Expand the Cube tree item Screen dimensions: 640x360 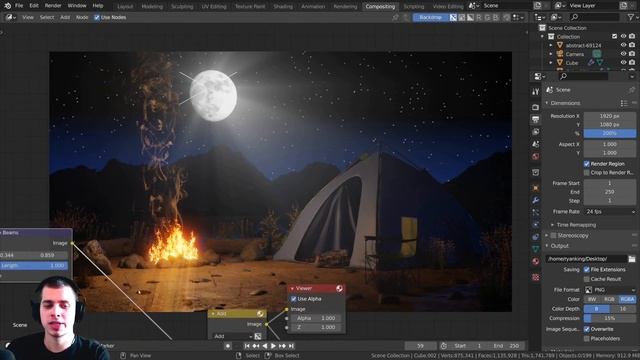[x=551, y=62]
